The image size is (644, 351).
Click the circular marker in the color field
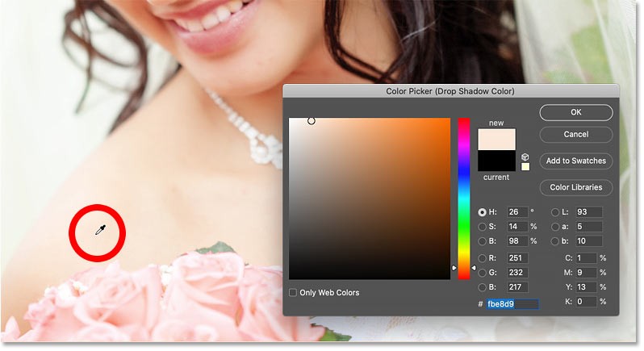pyautogui.click(x=312, y=121)
